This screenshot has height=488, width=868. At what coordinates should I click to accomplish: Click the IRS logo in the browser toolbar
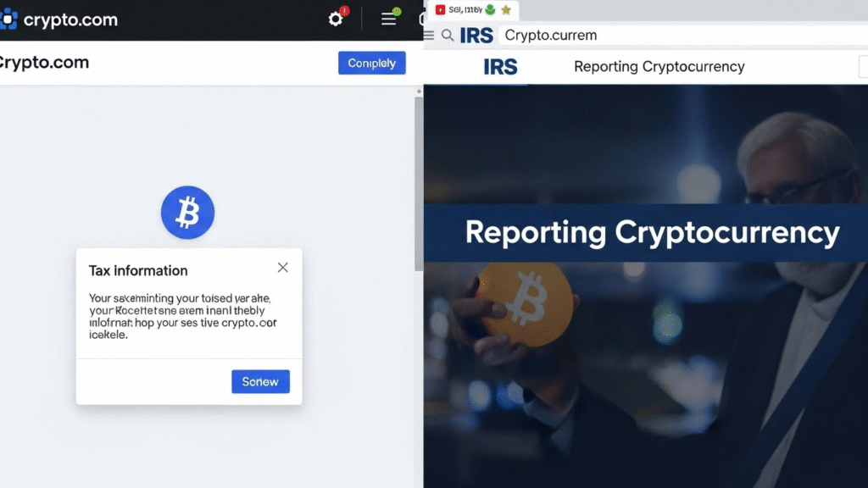[x=476, y=36]
